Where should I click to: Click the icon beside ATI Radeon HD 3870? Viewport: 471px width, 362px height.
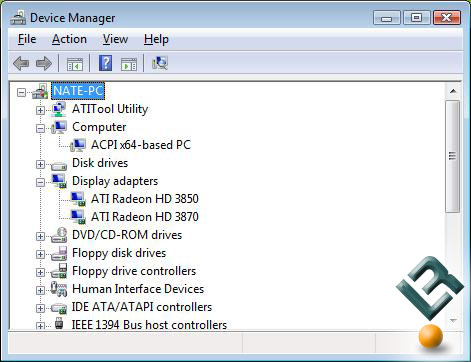[x=78, y=217]
